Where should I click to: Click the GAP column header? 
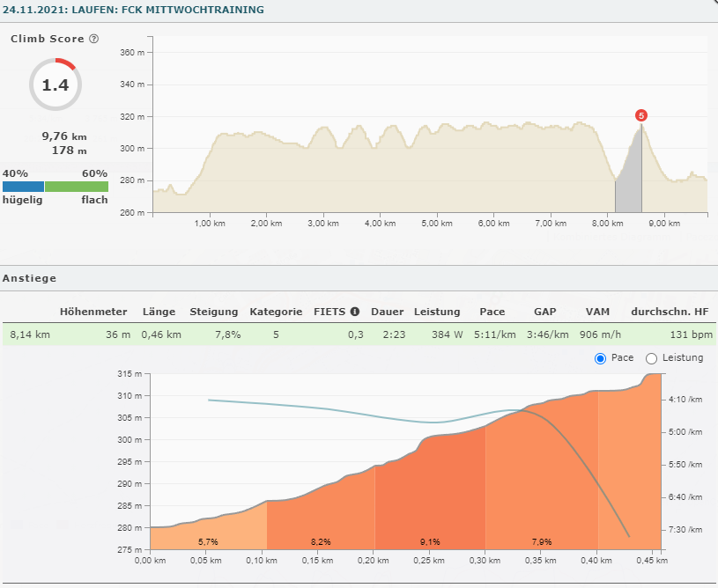(544, 312)
